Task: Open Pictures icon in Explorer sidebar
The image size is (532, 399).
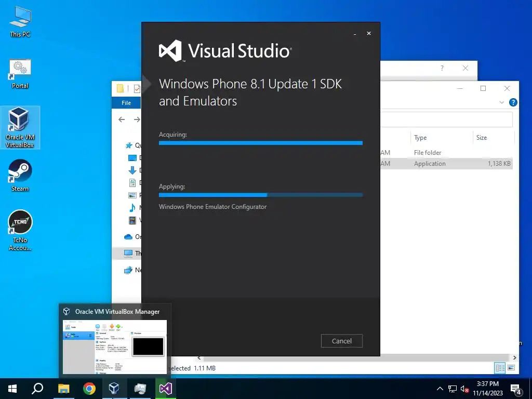Action: click(132, 195)
